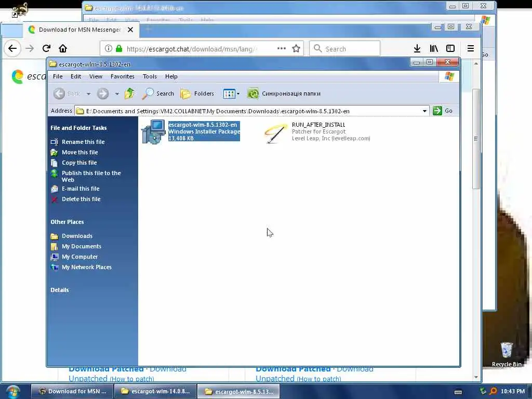The width and height of the screenshot is (532, 399).
Task: Click Publish this file to the Web
Action: 91,177
